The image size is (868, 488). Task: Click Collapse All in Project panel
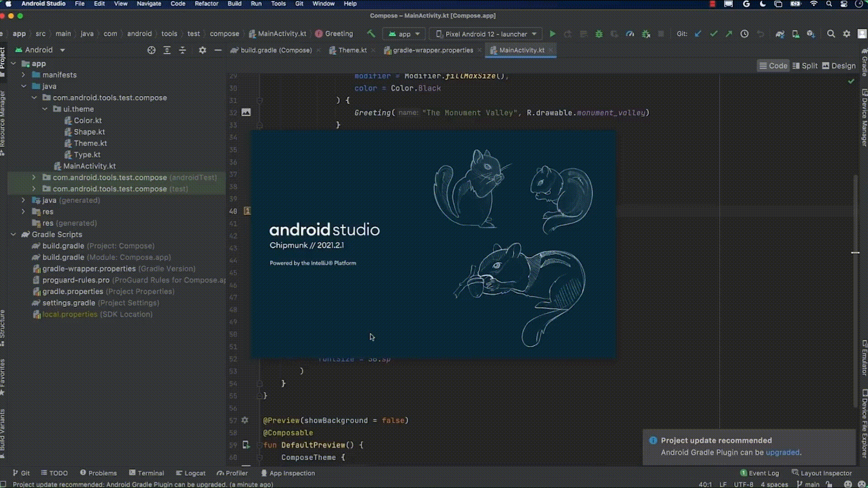pyautogui.click(x=183, y=50)
